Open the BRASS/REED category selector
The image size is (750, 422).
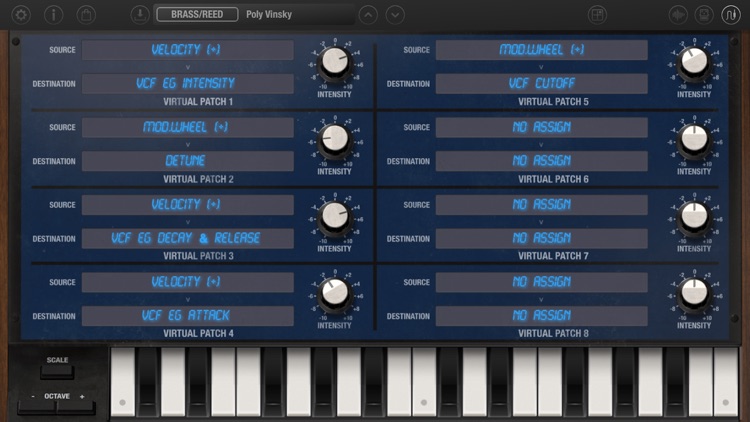(197, 14)
